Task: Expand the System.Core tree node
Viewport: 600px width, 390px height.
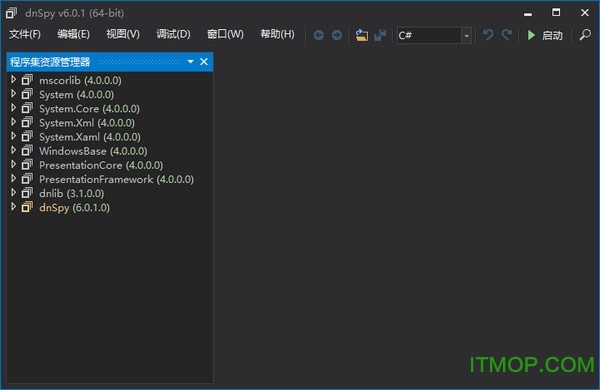Action: pyautogui.click(x=13, y=108)
